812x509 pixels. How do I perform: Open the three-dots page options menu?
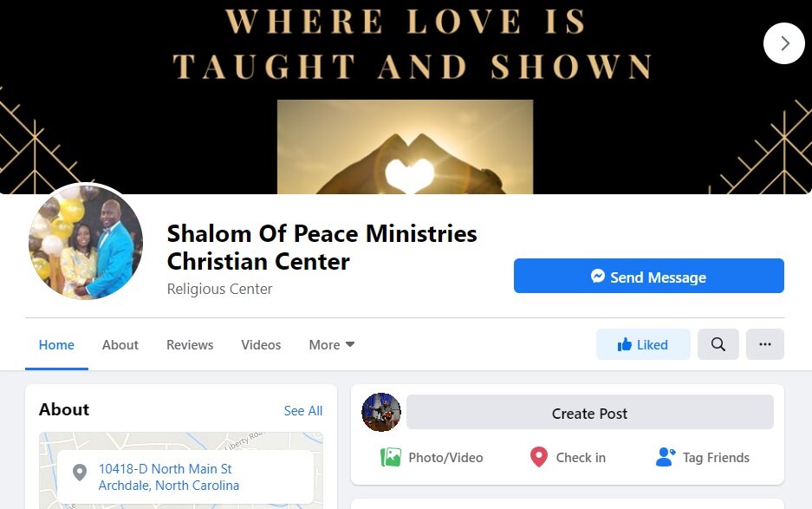[765, 344]
